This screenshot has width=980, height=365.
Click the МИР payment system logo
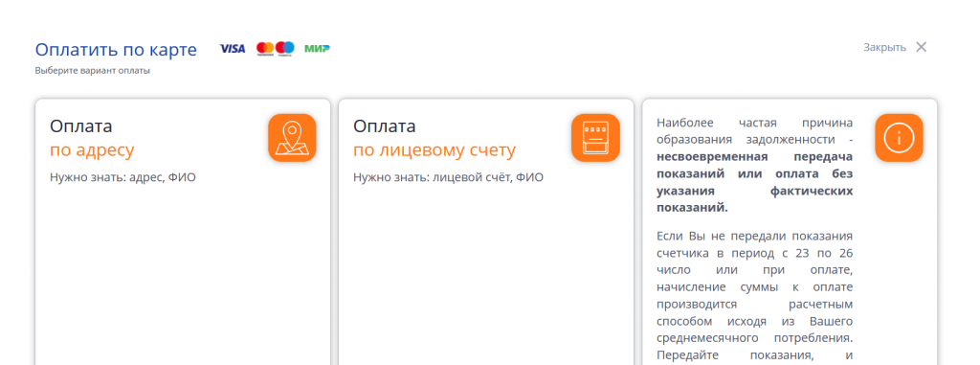click(317, 48)
